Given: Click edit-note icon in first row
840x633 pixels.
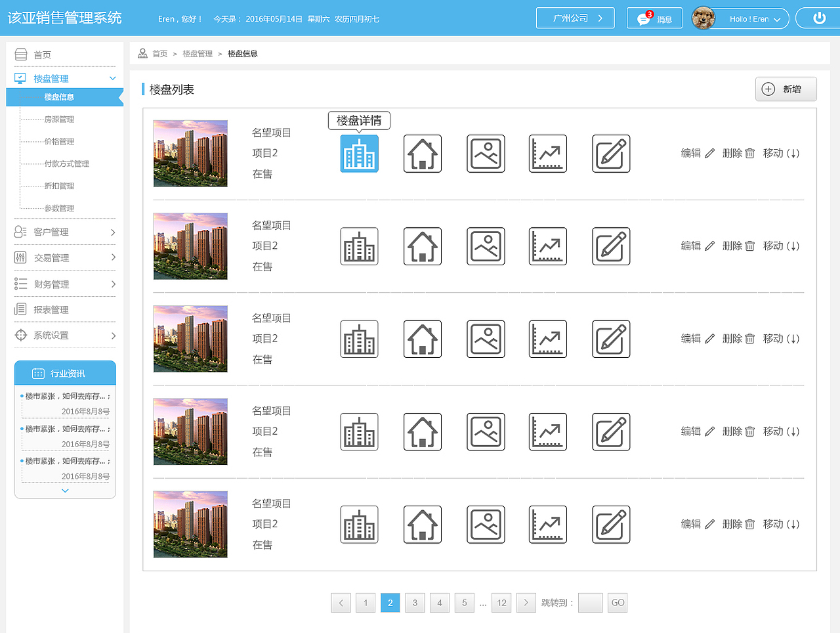Looking at the screenshot, I should pyautogui.click(x=611, y=154).
